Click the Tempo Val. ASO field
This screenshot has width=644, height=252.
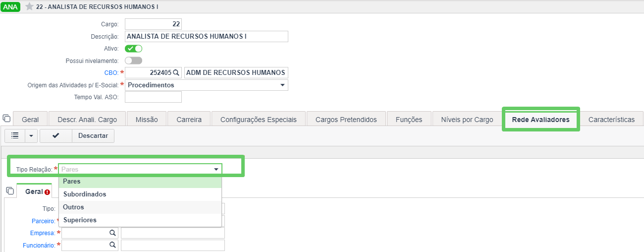(x=153, y=97)
